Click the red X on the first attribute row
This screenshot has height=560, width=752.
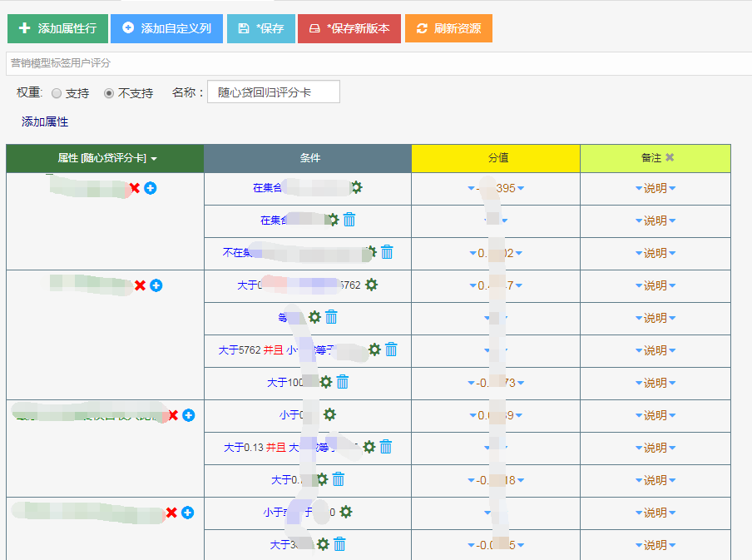click(135, 188)
